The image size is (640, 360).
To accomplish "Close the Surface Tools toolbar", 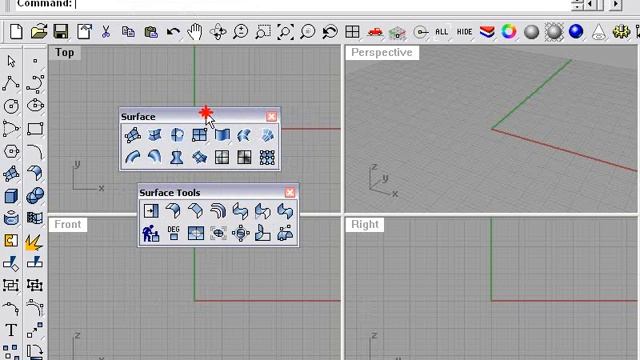I will coord(290,193).
